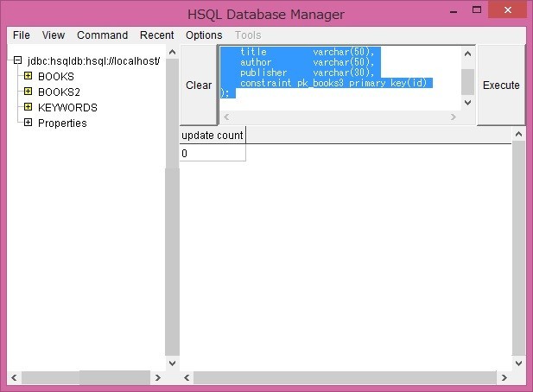Click the 'publisher varchar(30),' SQL line
The height and width of the screenshot is (392, 533).
point(308,73)
